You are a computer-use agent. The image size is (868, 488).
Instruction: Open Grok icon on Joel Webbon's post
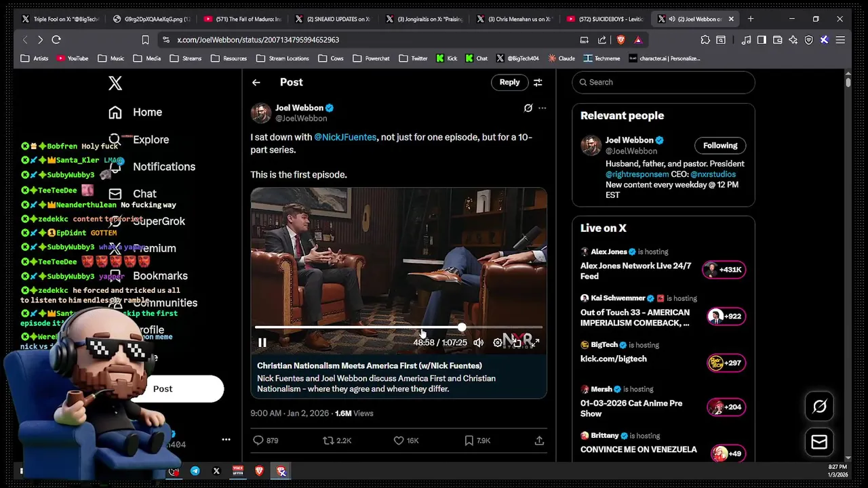point(528,108)
